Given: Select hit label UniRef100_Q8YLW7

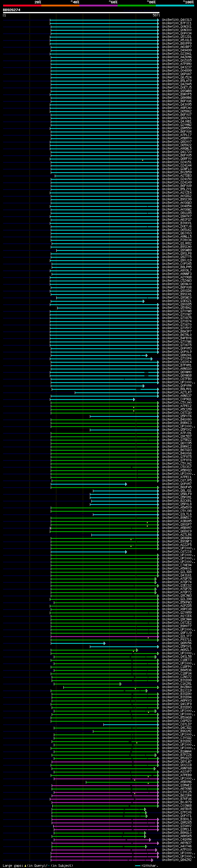Looking at the screenshot, I should point(177,761).
